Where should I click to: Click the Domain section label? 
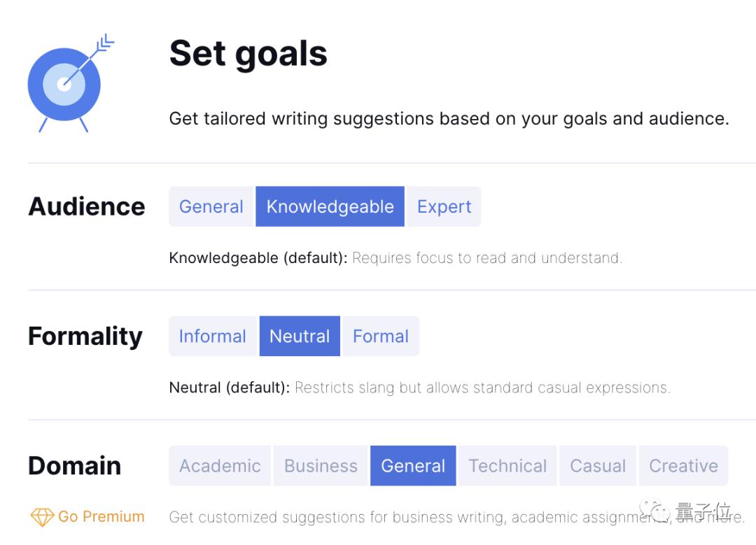coord(75,465)
